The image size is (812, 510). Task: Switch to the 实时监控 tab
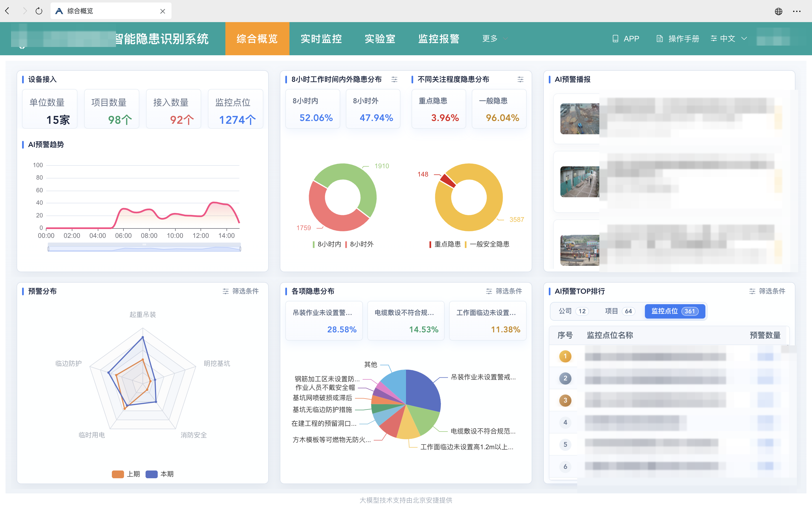tap(321, 39)
